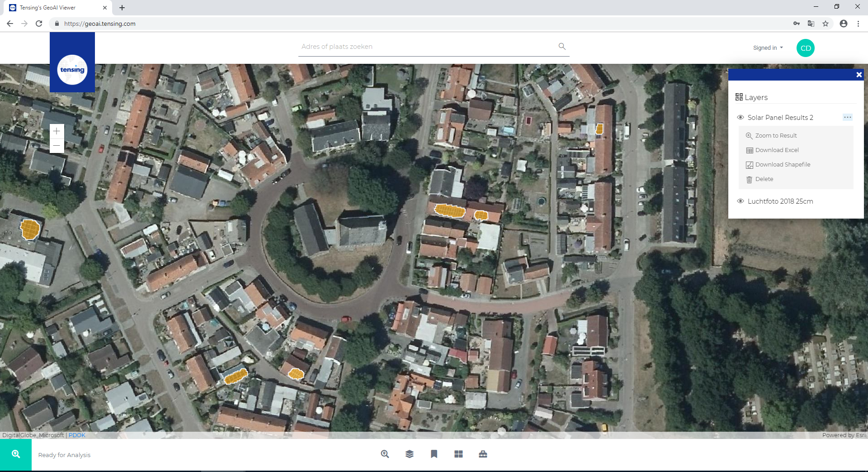The image size is (868, 472).
Task: Open the zoom-search tool in bottom toolbar
Action: [385, 454]
